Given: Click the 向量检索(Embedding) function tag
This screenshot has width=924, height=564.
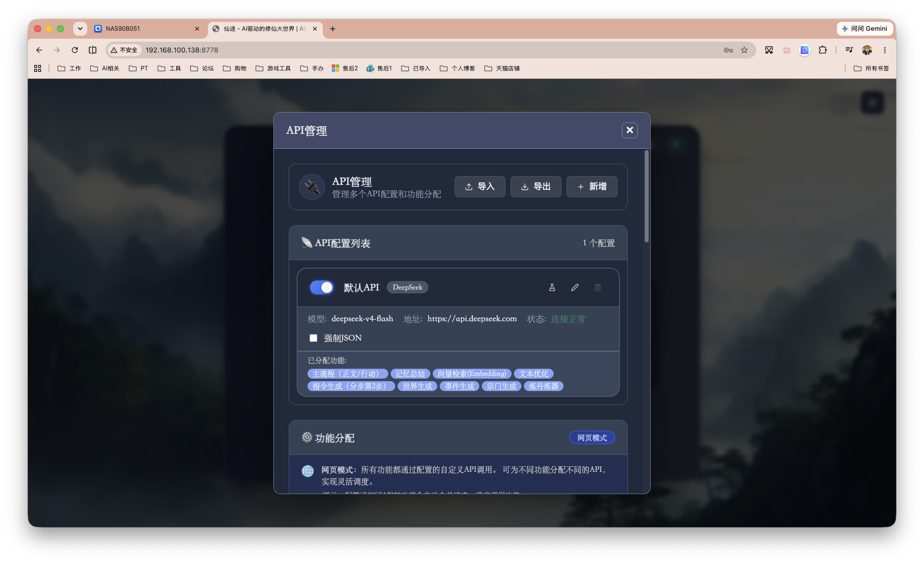Looking at the screenshot, I should pyautogui.click(x=472, y=374).
